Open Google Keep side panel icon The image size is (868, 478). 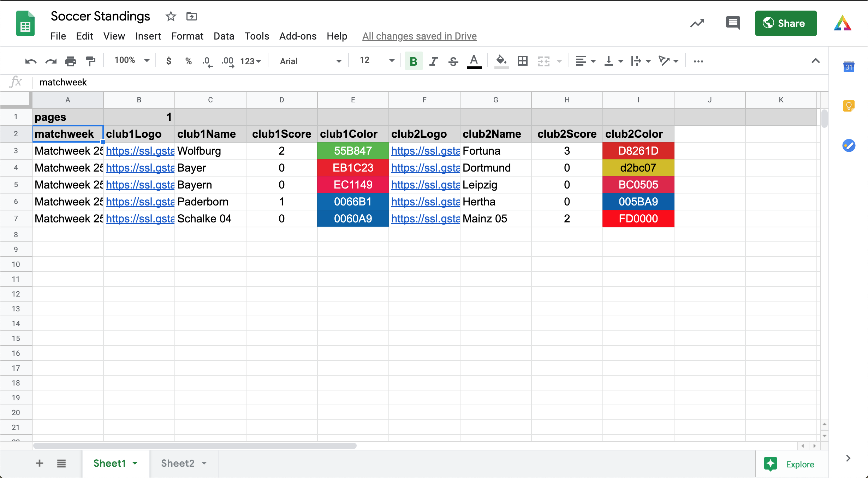coord(849,106)
